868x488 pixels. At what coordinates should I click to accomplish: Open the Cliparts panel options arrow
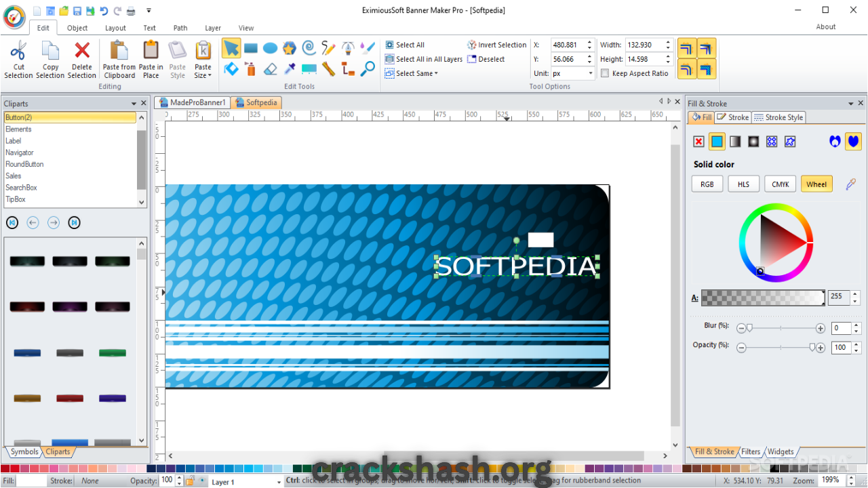[x=134, y=103]
